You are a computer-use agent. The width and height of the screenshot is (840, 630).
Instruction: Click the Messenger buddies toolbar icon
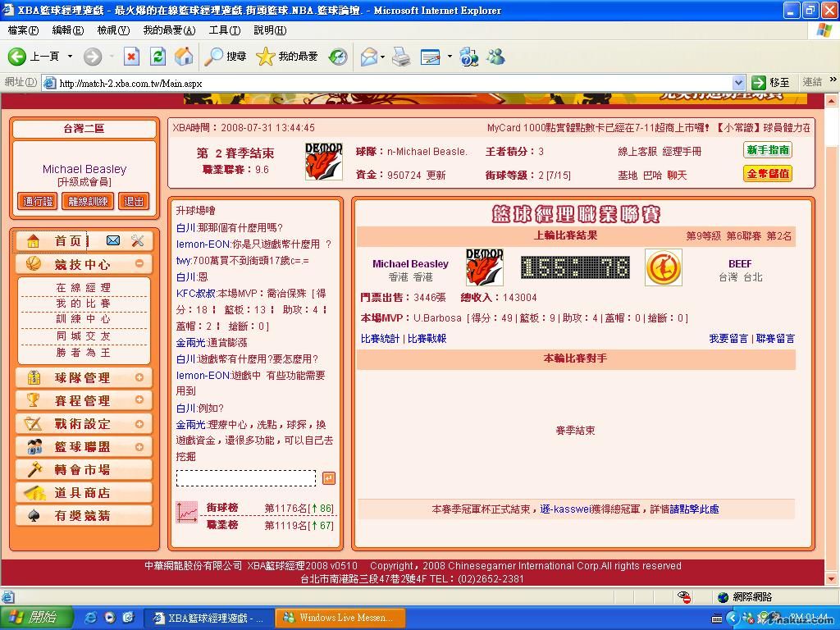tap(496, 57)
